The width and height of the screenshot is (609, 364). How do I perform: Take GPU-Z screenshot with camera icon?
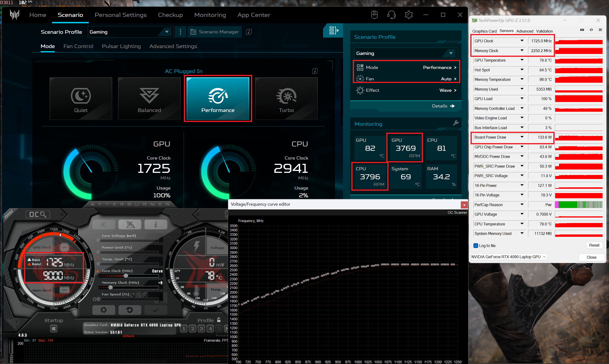coord(582,30)
